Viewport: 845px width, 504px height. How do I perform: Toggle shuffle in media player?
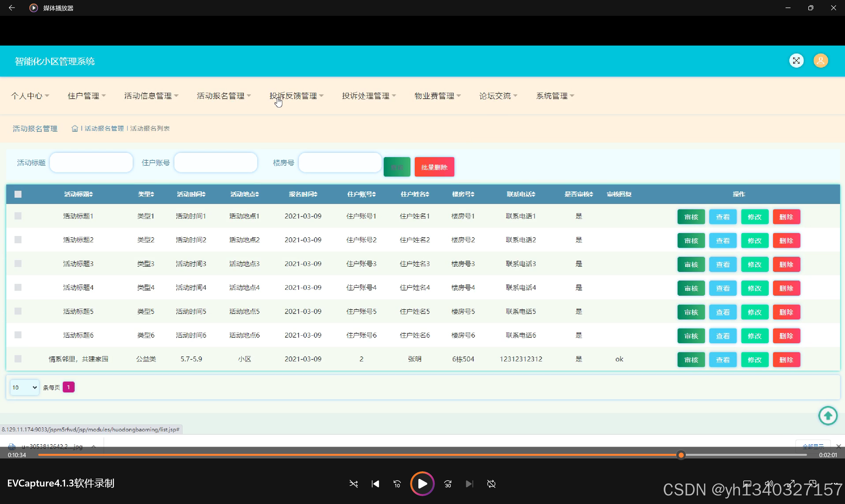pyautogui.click(x=353, y=484)
